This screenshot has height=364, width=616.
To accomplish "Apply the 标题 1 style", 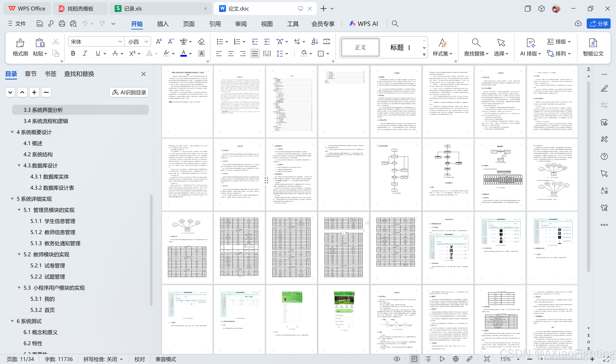I will point(401,47).
